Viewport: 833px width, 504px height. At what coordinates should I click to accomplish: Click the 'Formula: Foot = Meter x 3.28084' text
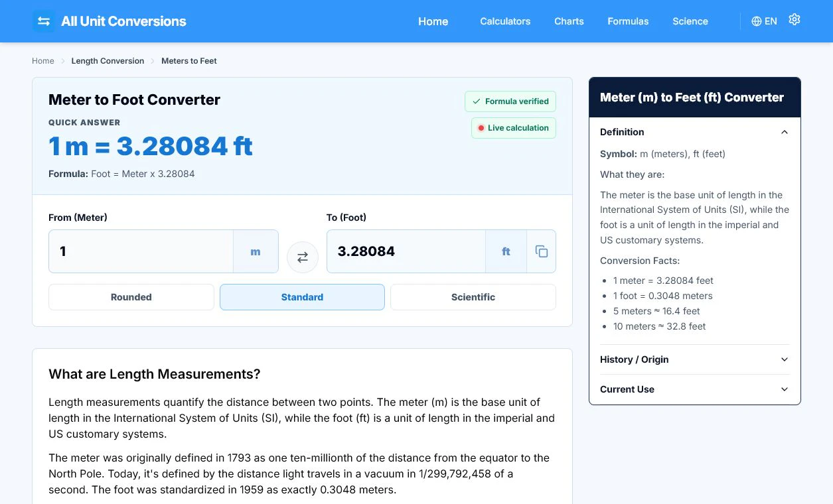[x=121, y=174]
